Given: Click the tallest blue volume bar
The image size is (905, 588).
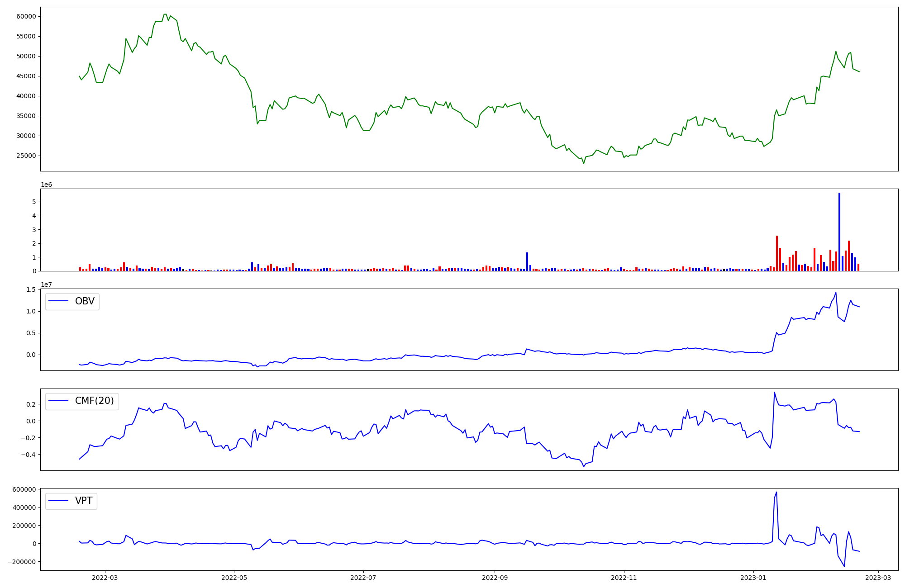Looking at the screenshot, I should 839,232.
